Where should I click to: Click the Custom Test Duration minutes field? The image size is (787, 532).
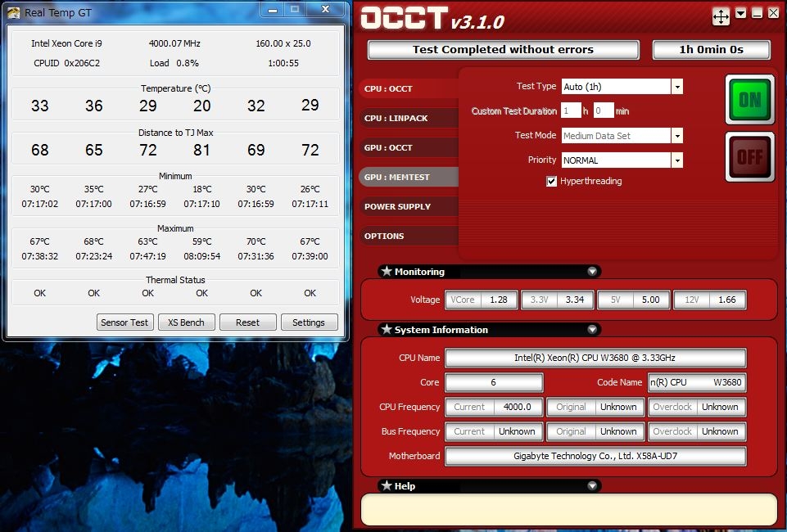coord(604,110)
